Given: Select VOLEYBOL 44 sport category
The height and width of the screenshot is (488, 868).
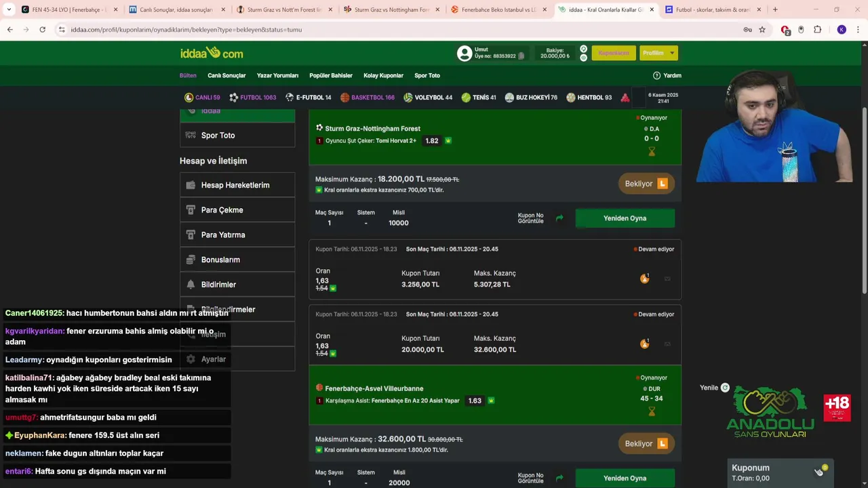Looking at the screenshot, I should (428, 98).
